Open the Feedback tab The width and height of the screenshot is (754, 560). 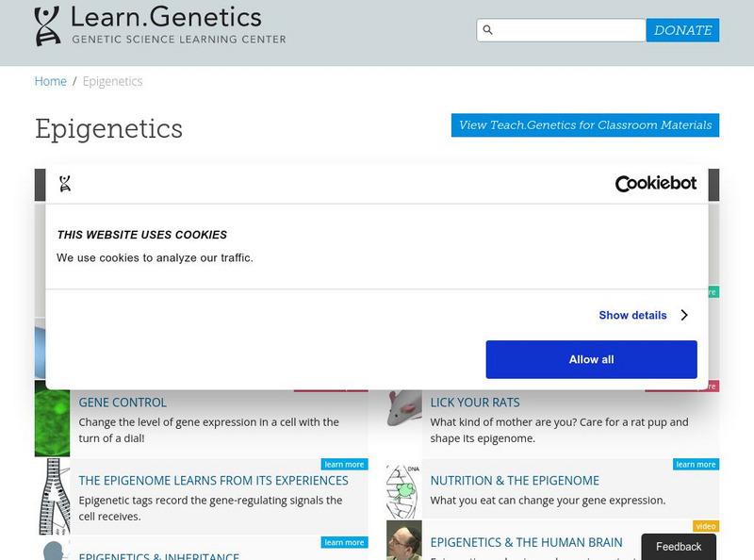click(679, 547)
